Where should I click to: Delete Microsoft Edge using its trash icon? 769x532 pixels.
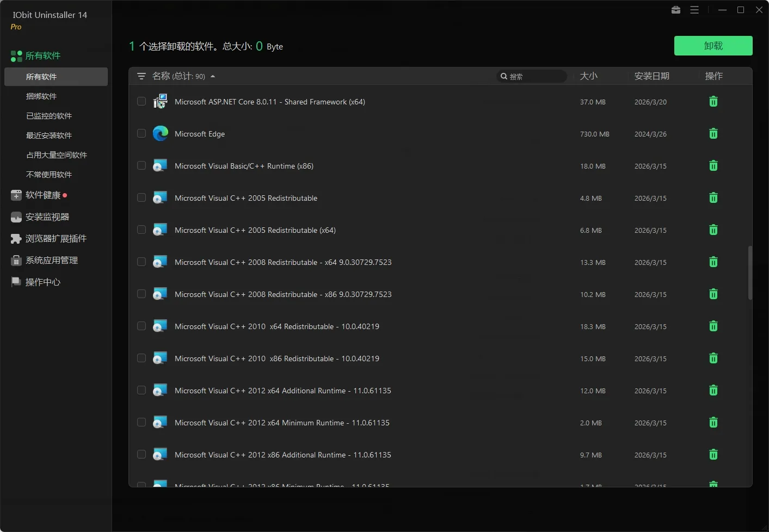713,133
